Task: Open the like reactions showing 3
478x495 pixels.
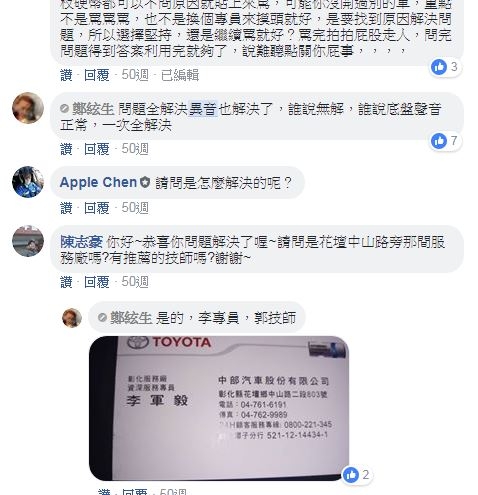Action: click(445, 67)
